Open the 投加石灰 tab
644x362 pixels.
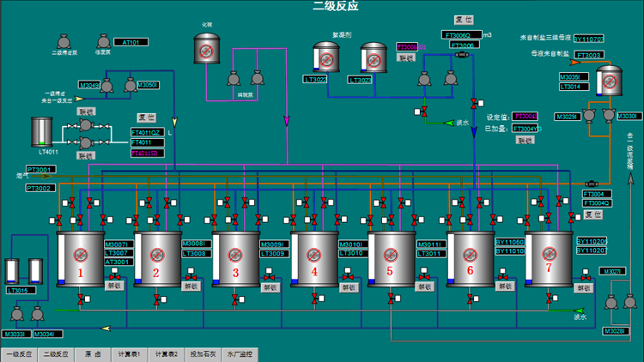pyautogui.click(x=203, y=353)
